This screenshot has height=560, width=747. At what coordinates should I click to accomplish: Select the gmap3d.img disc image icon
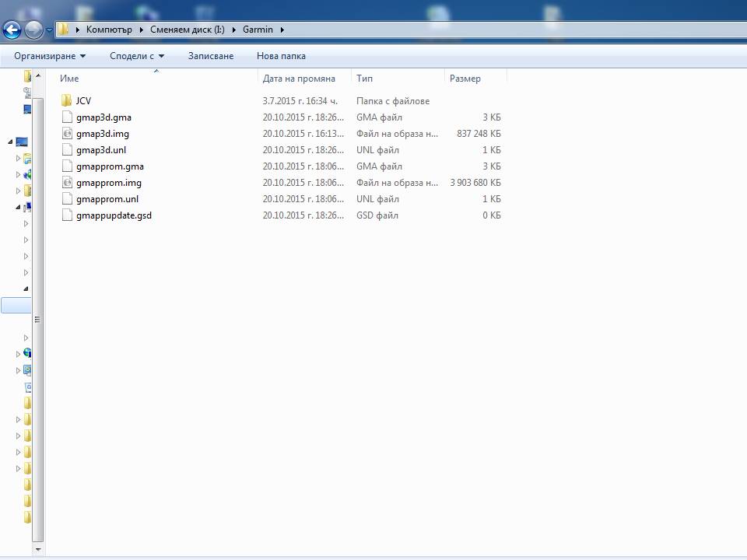pyautogui.click(x=66, y=134)
